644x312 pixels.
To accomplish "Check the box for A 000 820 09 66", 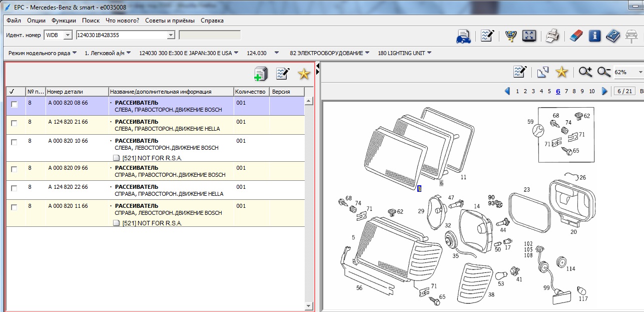I will click(x=14, y=169).
